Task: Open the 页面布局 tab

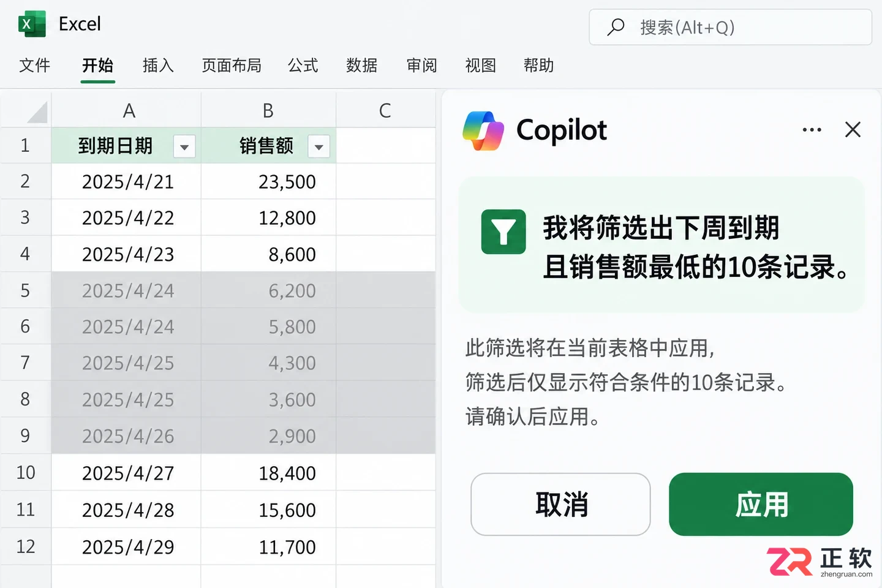Action: pyautogui.click(x=232, y=66)
